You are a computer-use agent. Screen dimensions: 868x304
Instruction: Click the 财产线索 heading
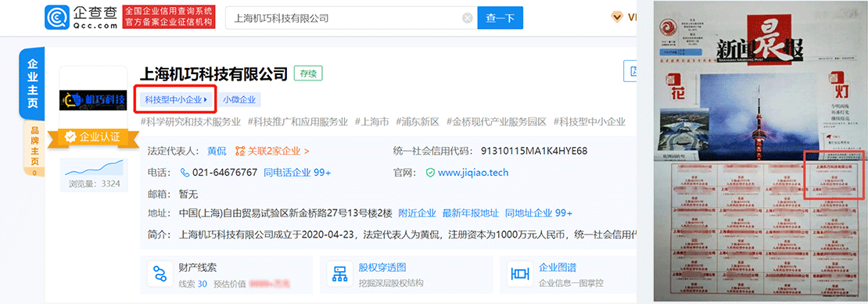point(198,267)
